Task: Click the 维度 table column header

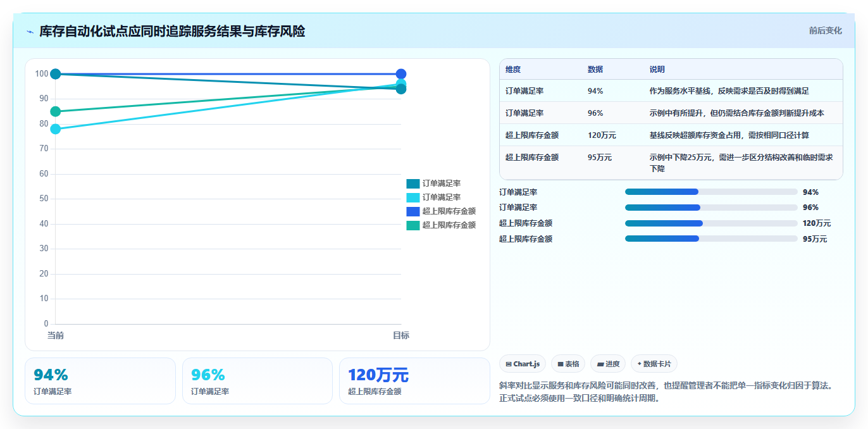Action: pos(513,70)
